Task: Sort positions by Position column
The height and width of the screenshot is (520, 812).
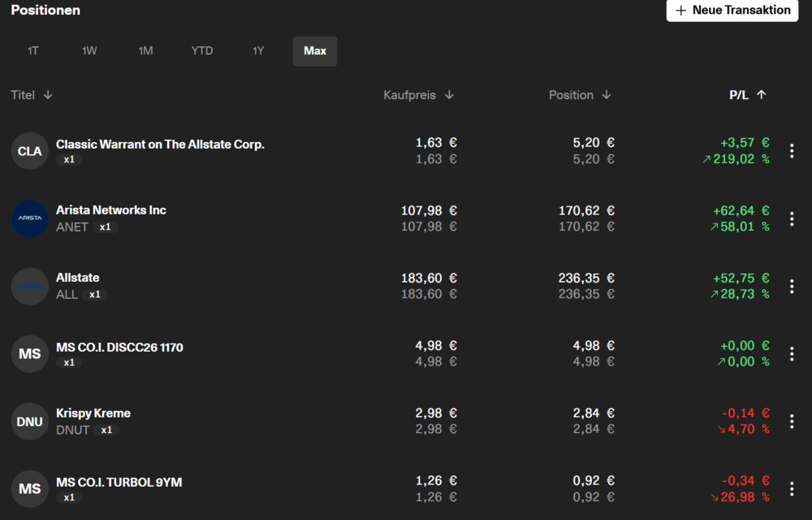Action: point(580,95)
